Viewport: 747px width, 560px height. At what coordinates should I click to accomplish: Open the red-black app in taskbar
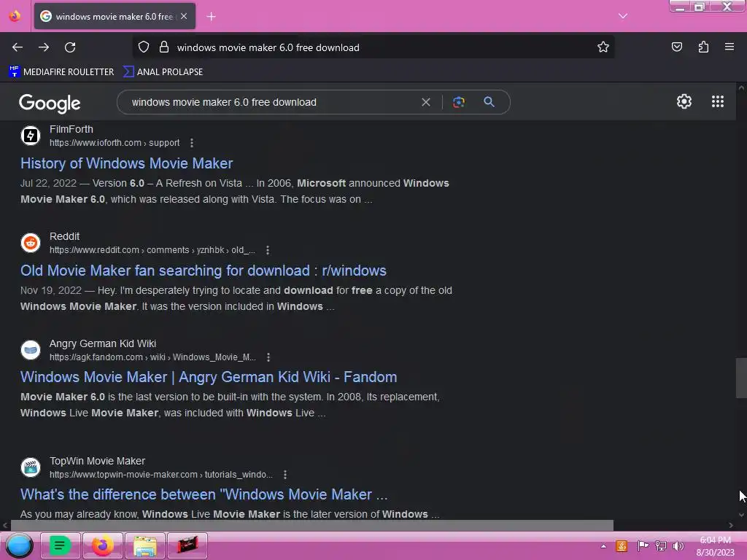click(187, 545)
